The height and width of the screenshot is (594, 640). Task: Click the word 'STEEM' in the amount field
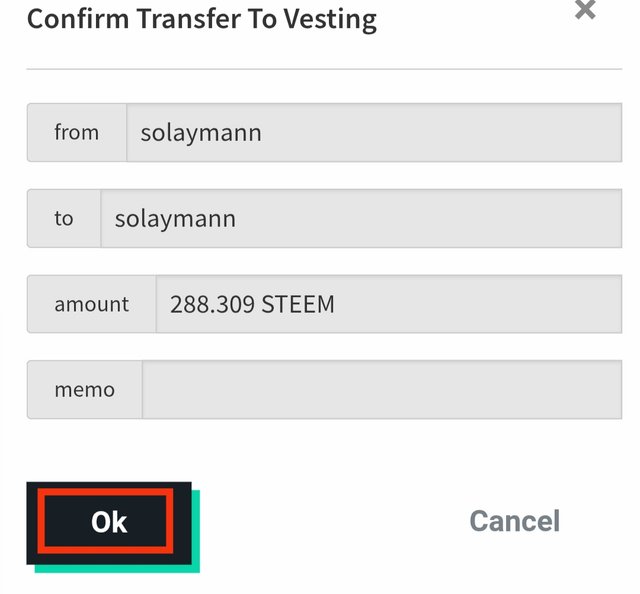pos(298,304)
